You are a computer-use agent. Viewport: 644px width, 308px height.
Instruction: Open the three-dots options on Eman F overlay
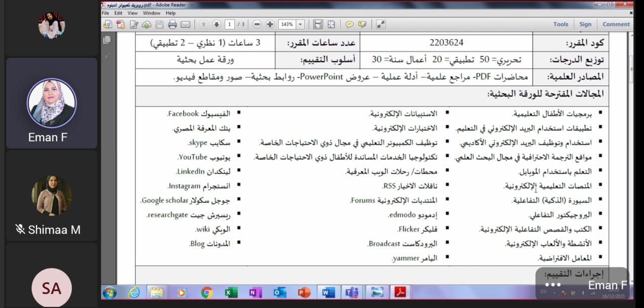pos(553,284)
